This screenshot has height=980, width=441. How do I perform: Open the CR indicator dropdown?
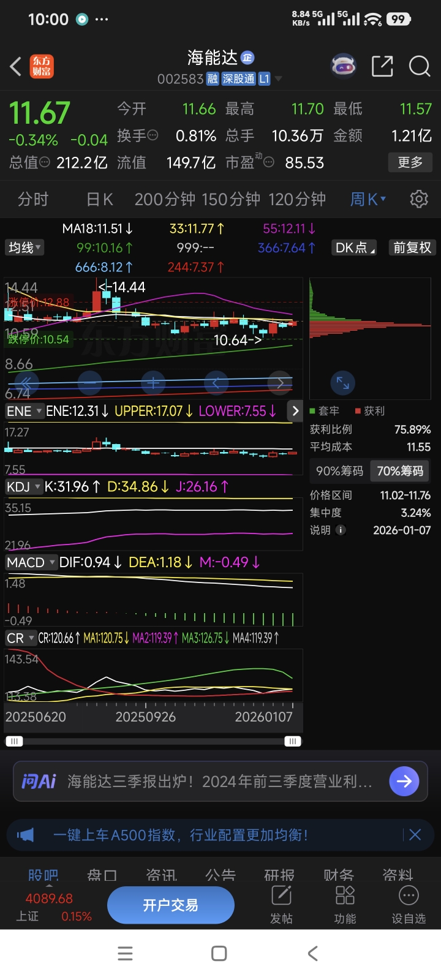coord(20,638)
